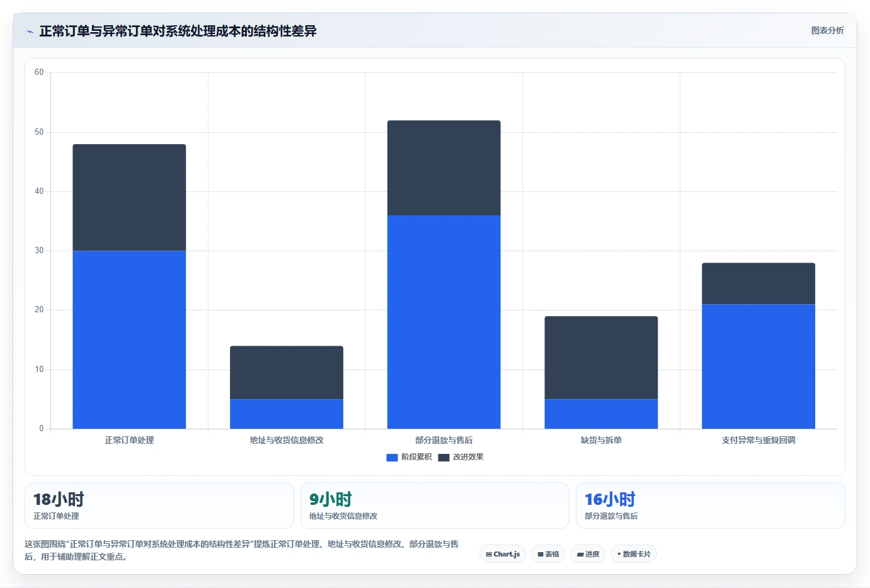Click dark bar segment for 缺货与拆单
This screenshot has width=870, height=588.
click(x=601, y=358)
